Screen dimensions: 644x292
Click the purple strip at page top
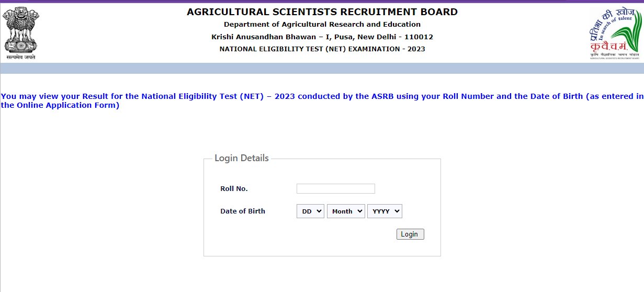[x=322, y=2]
